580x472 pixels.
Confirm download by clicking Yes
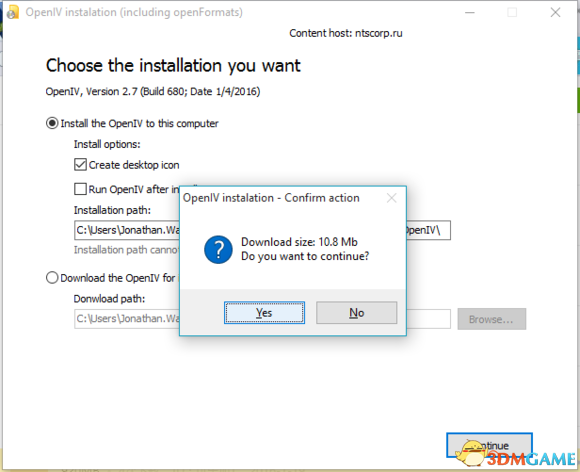264,313
